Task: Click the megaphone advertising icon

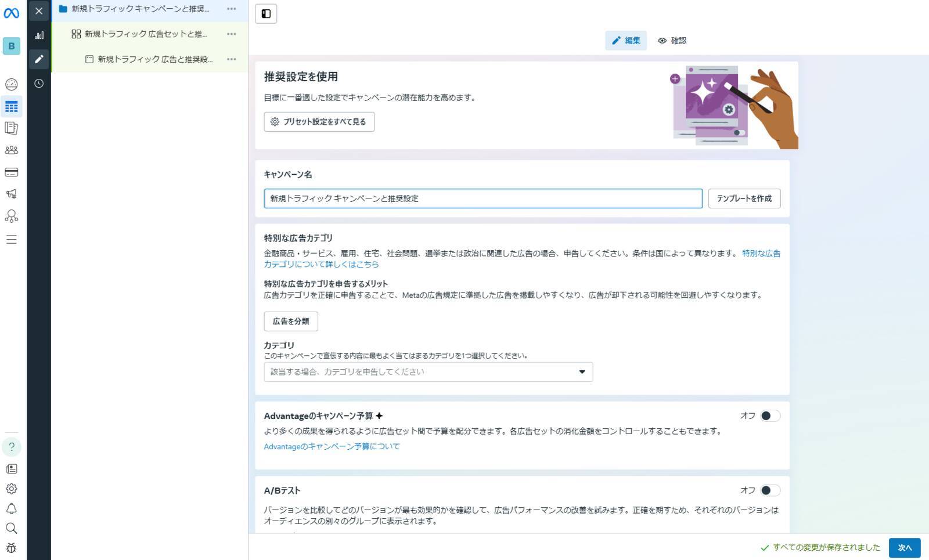Action: pyautogui.click(x=12, y=194)
